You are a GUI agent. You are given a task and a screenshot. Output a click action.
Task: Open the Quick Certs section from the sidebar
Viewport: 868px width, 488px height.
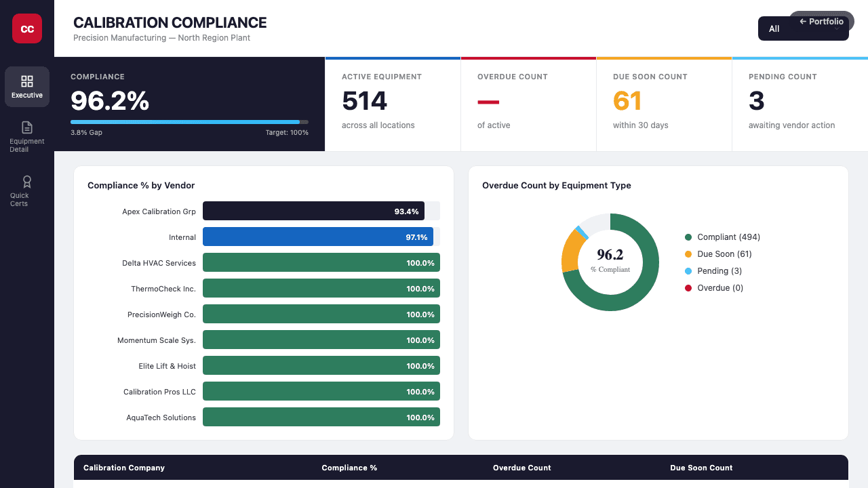point(26,190)
